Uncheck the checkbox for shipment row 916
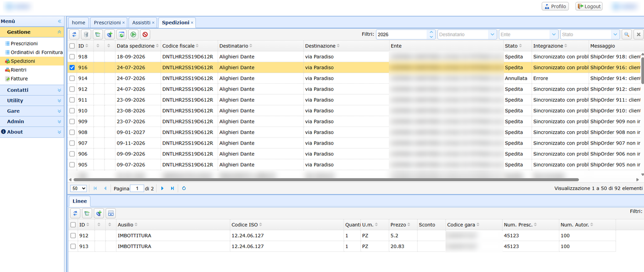 [72, 67]
